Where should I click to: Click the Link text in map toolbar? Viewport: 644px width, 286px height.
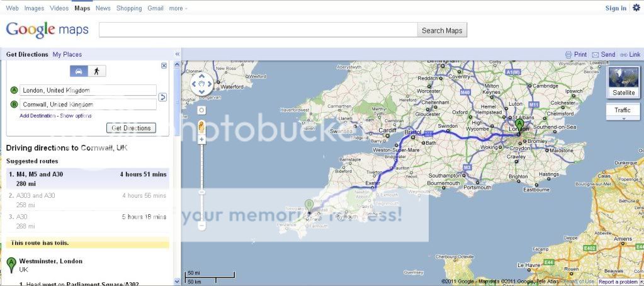tap(635, 54)
